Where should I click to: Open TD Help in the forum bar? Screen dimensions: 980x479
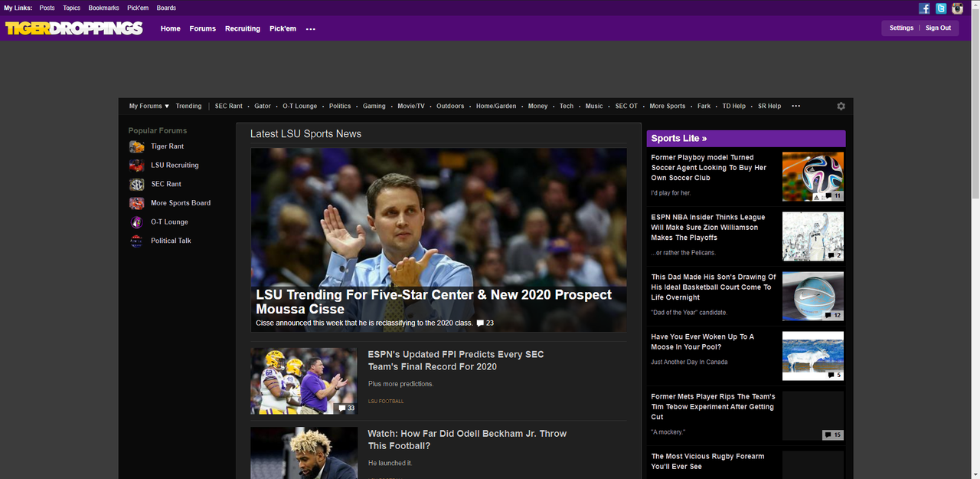(733, 107)
